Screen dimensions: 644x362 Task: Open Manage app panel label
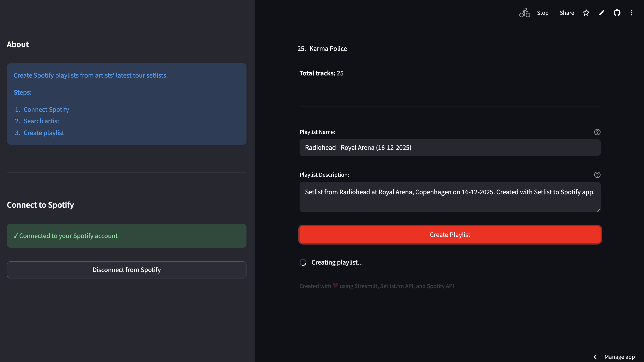(x=619, y=357)
